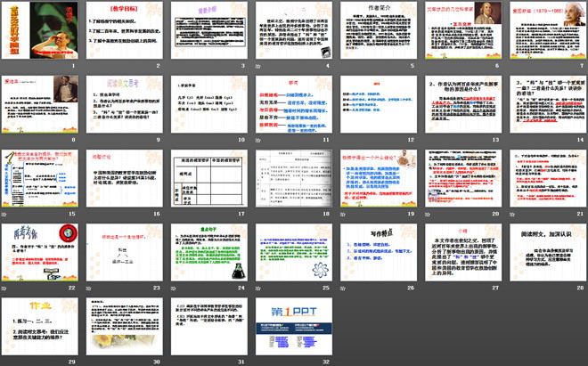Click slide number label 1
The width and height of the screenshot is (588, 366).
tap(73, 66)
